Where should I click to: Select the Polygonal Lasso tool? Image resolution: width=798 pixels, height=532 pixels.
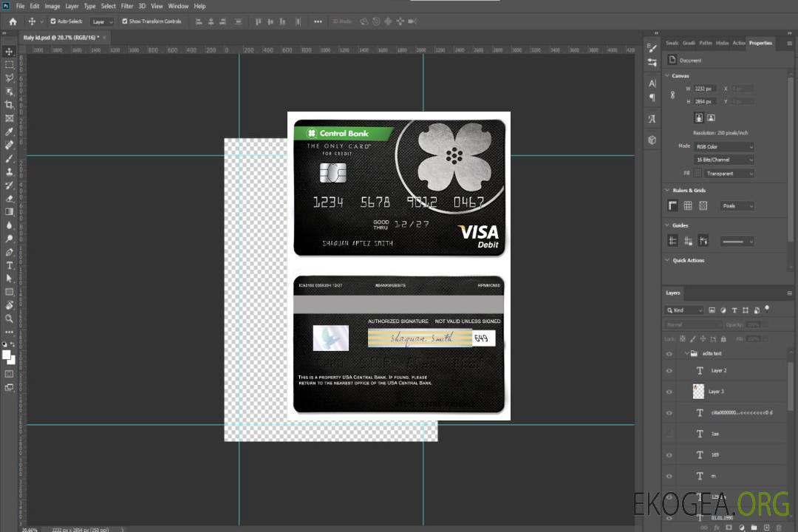point(9,78)
